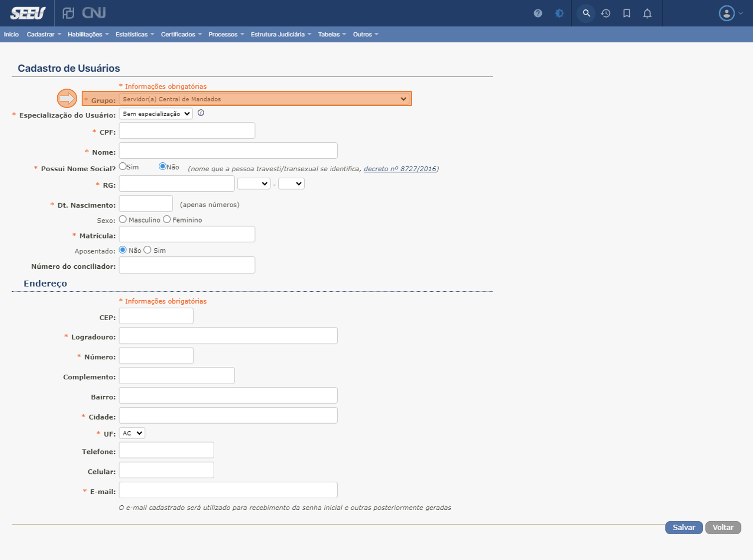The height and width of the screenshot is (560, 753).
Task: Click the SEEU logo
Action: click(28, 13)
